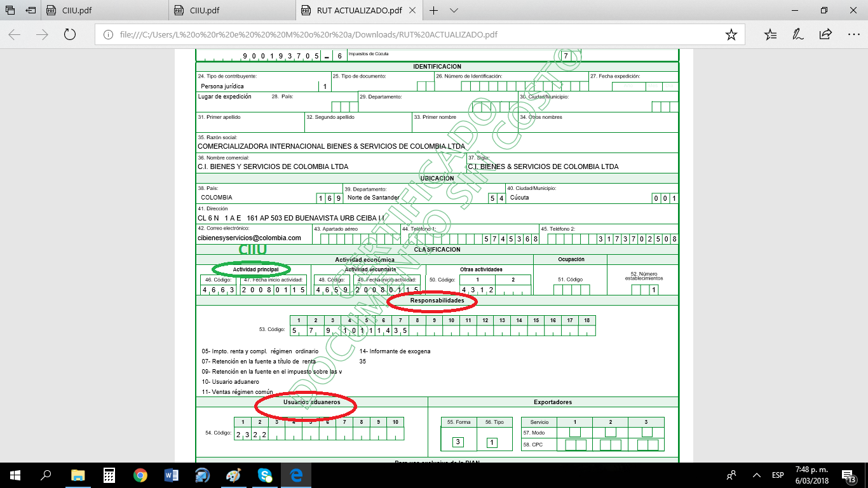
Task: Click the ESP language indicator
Action: [778, 475]
